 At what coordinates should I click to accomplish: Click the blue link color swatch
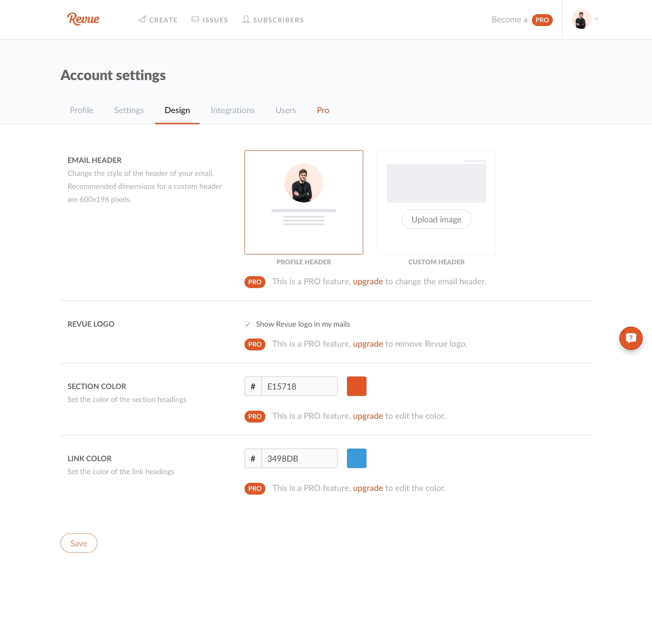(x=357, y=458)
